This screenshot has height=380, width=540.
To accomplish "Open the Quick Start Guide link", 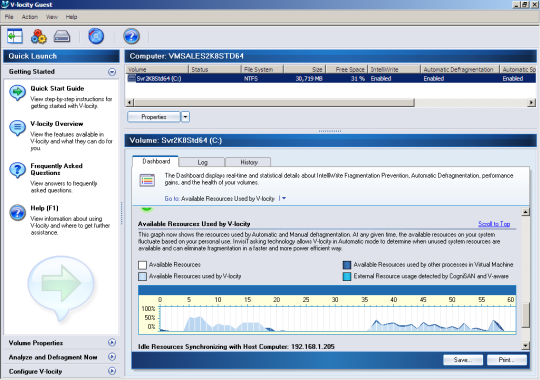I will point(57,89).
